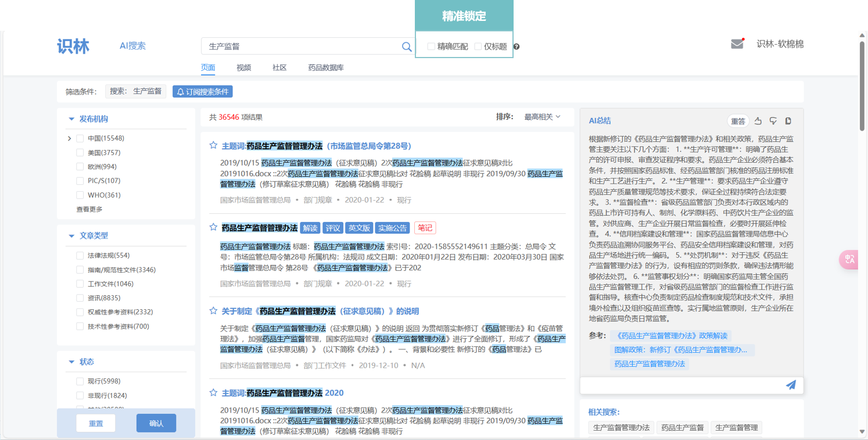The height and width of the screenshot is (440, 868).
Task: Click the thumbs down icon in AI总结
Action: (773, 121)
